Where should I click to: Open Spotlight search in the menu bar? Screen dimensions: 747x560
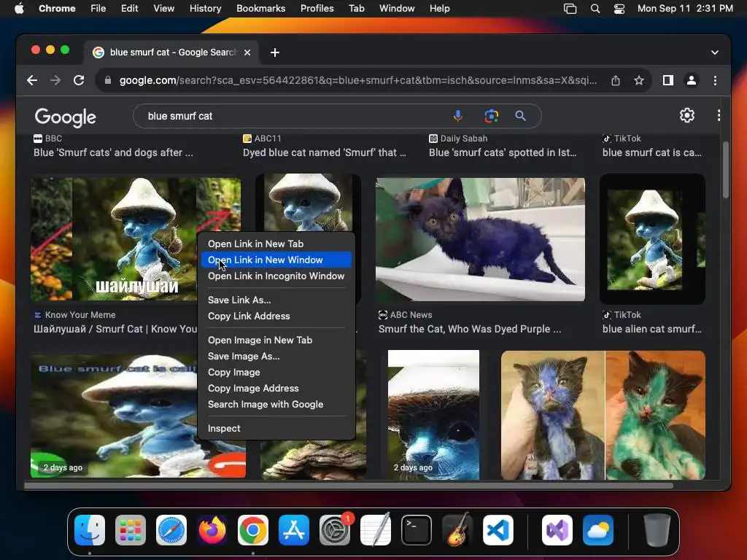(595, 9)
